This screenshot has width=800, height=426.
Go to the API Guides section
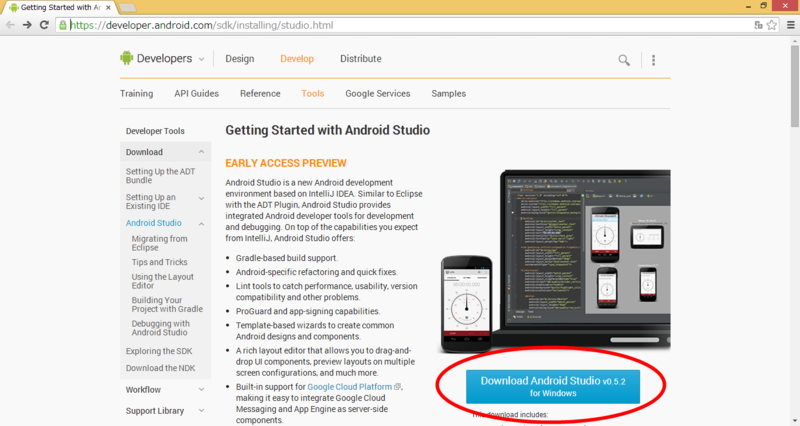click(x=196, y=93)
